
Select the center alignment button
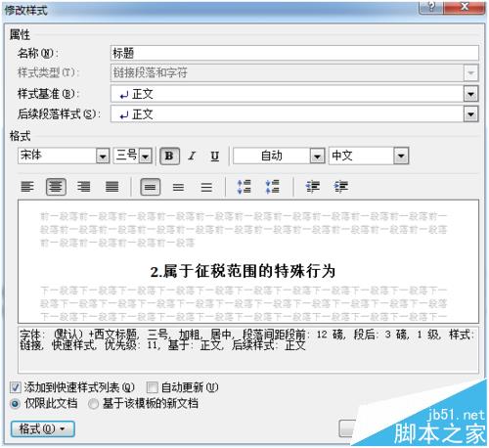coord(56,187)
